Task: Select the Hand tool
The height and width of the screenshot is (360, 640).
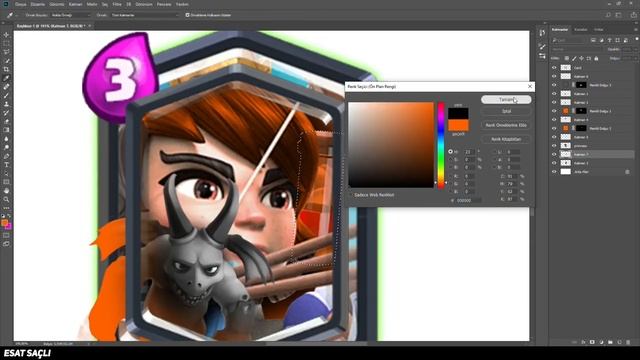Action: point(6,191)
